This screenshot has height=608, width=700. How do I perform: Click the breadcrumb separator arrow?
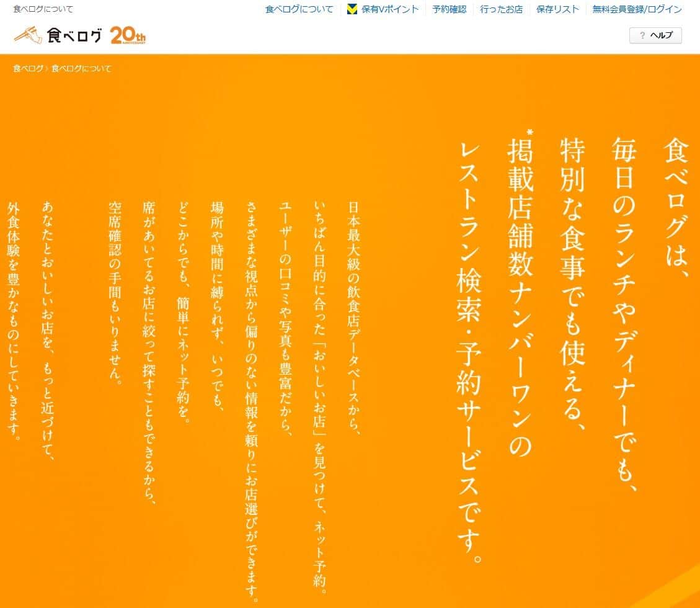(47, 69)
